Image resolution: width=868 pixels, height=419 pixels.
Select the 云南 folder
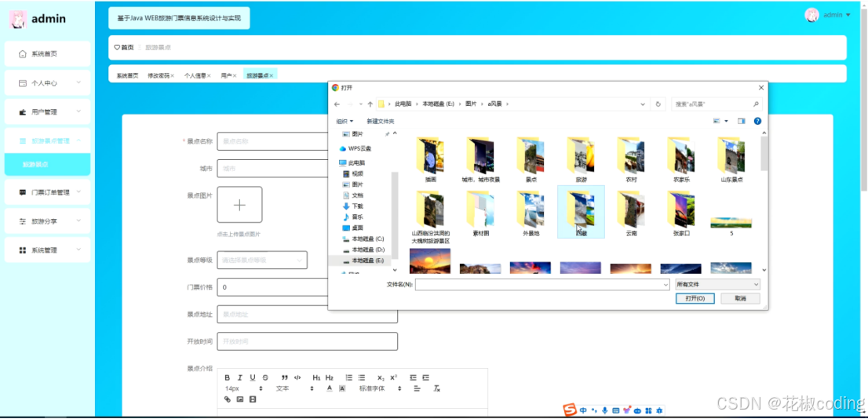pos(631,213)
